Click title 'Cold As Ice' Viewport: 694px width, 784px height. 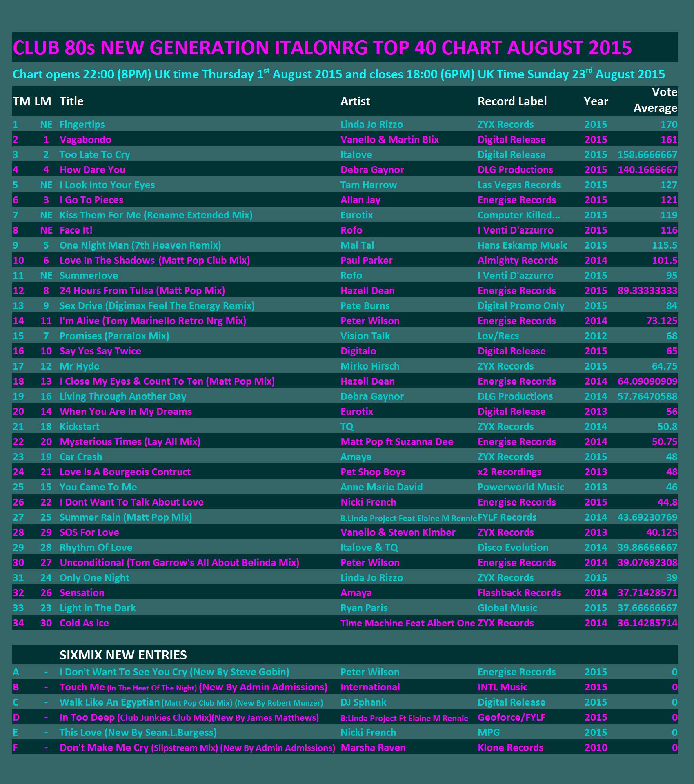[x=84, y=623]
